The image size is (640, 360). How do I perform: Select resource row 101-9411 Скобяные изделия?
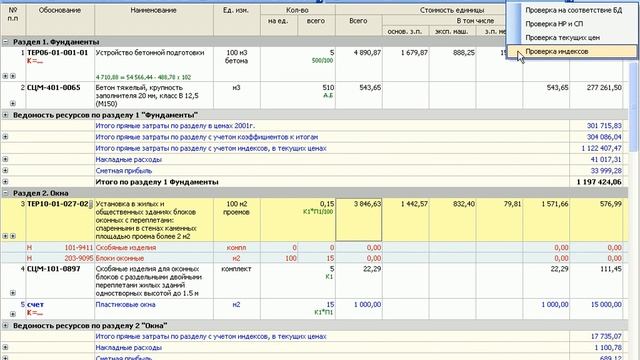(312, 247)
